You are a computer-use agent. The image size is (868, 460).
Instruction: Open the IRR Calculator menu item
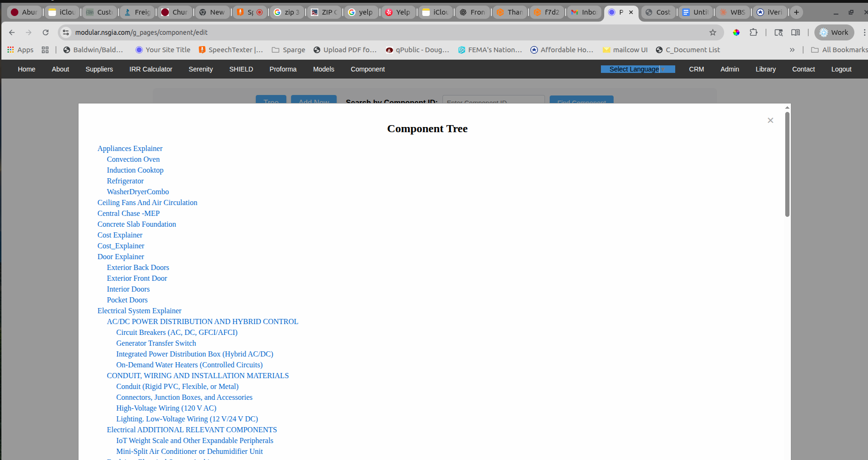pyautogui.click(x=151, y=69)
